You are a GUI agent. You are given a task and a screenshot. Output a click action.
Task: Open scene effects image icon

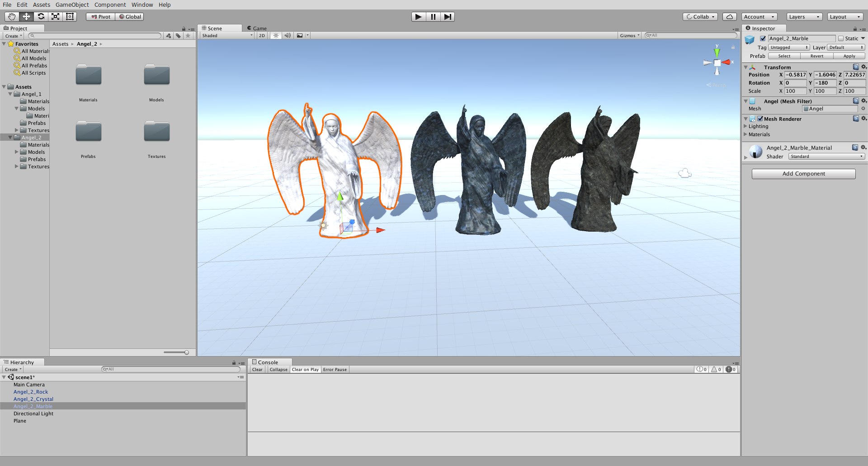pos(300,35)
